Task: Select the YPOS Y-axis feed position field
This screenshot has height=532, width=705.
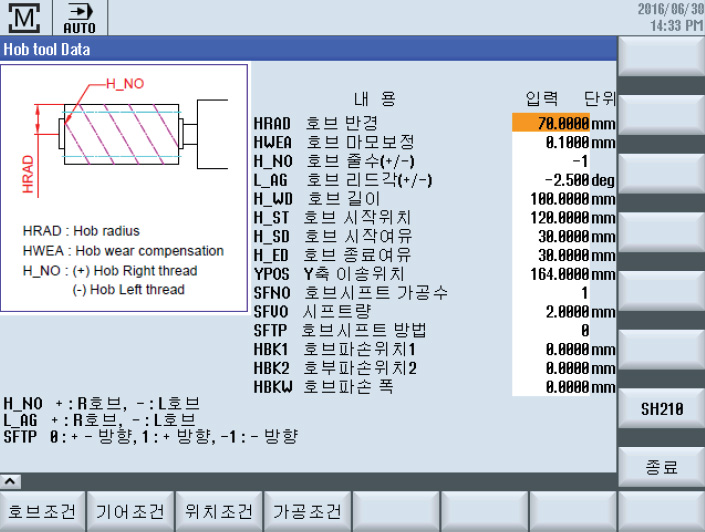Action: point(551,273)
